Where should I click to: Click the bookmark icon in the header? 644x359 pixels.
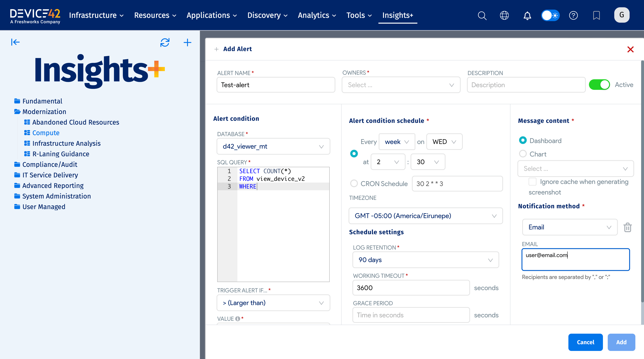[596, 16]
